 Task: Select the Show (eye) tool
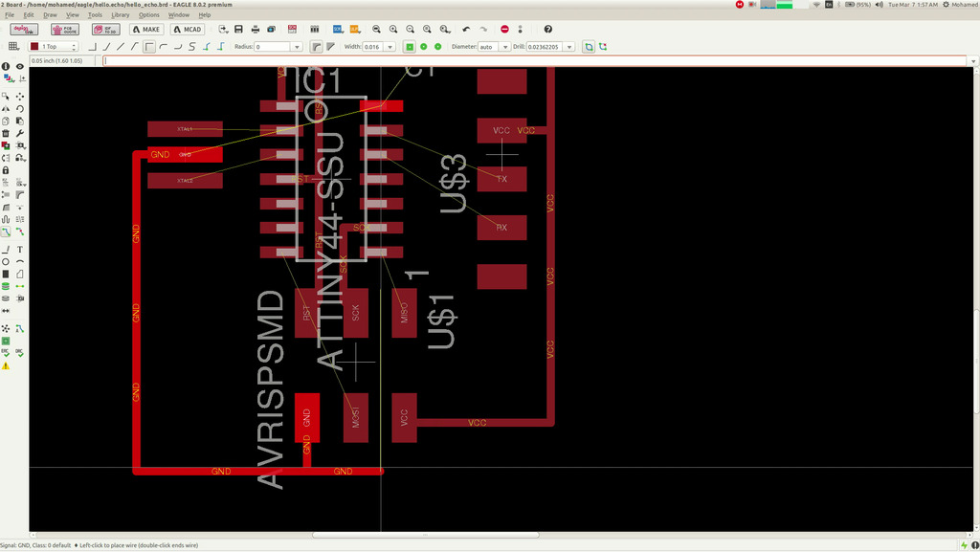[20, 66]
